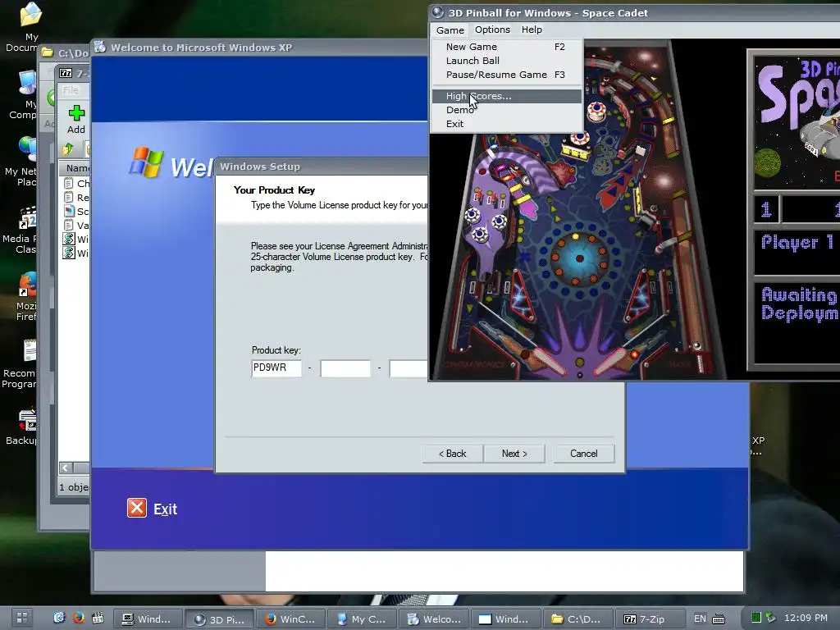Open the My Computer desktop icon
Screen dimensions: 840x630
tap(25, 95)
